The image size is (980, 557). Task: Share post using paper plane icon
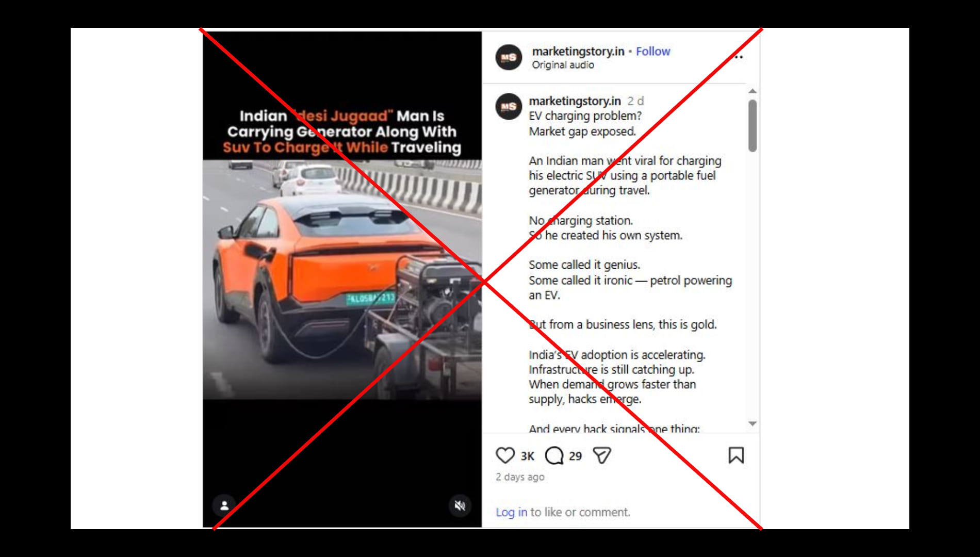[x=602, y=455]
